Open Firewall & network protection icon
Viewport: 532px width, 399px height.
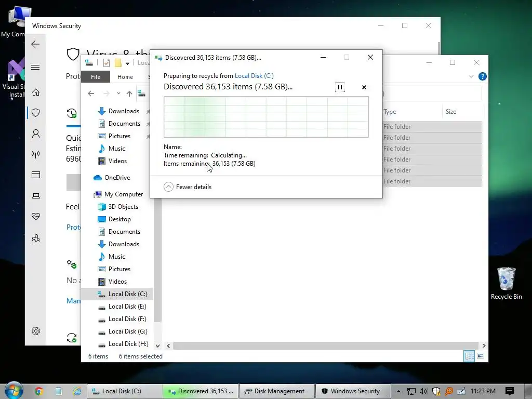(x=36, y=154)
